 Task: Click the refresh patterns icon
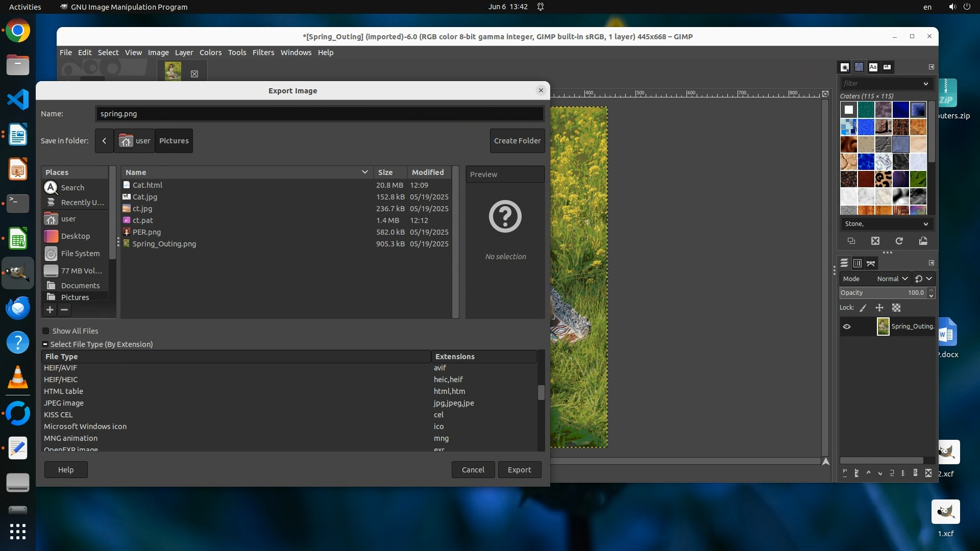click(x=899, y=241)
